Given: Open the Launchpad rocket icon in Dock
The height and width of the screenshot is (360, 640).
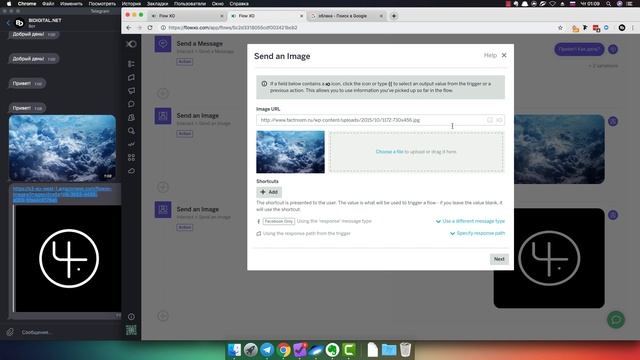Looking at the screenshot, I should pos(251,350).
